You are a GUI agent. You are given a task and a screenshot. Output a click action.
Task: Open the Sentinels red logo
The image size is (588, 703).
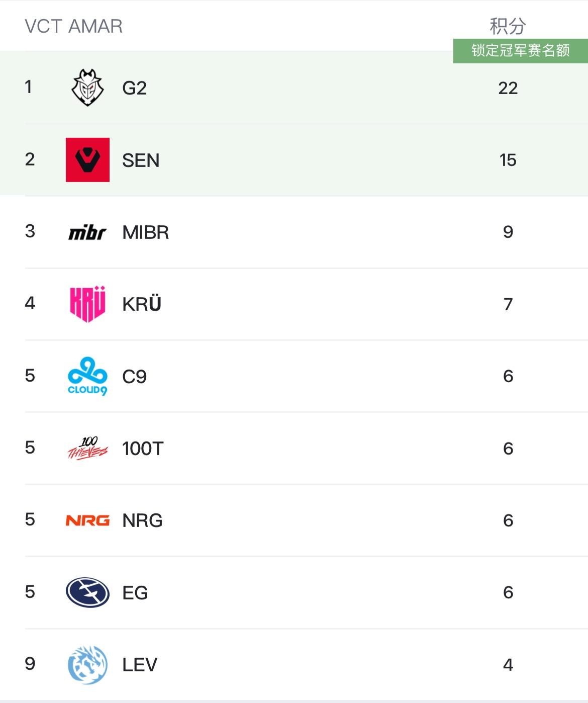click(87, 159)
